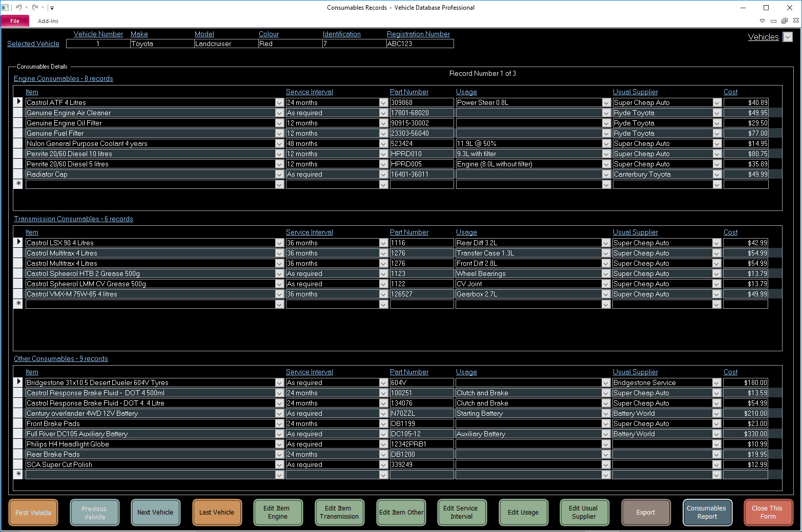Expand Service Interval dropdown for CV Grease row
Screen dimensions: 802x532
(x=383, y=284)
